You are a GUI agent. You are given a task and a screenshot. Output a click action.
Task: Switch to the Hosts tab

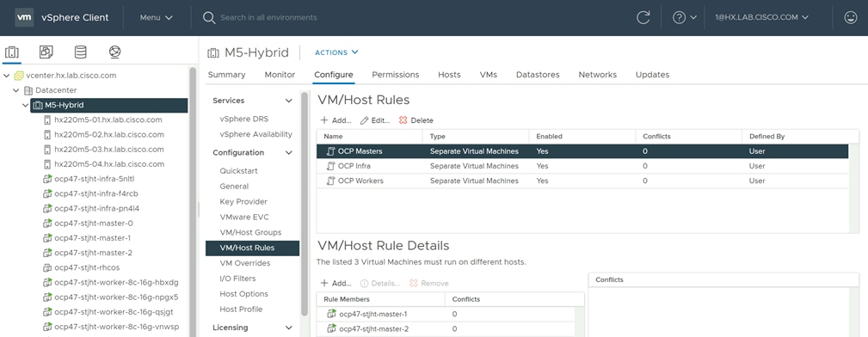[x=449, y=75]
